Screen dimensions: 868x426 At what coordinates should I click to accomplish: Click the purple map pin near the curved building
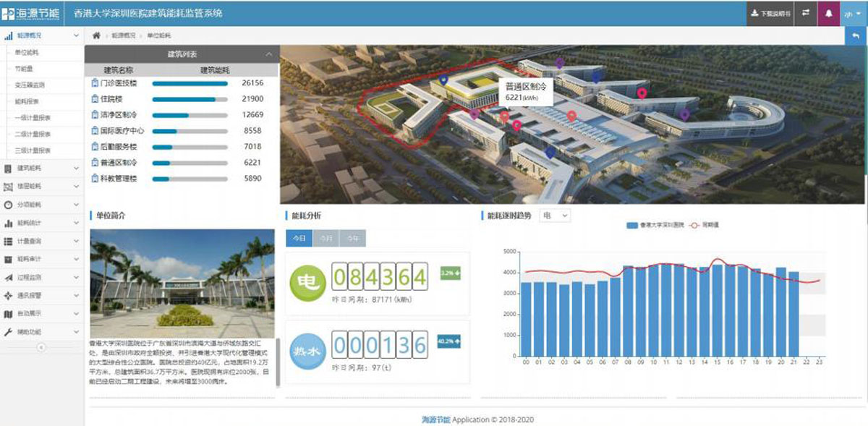coord(684,114)
